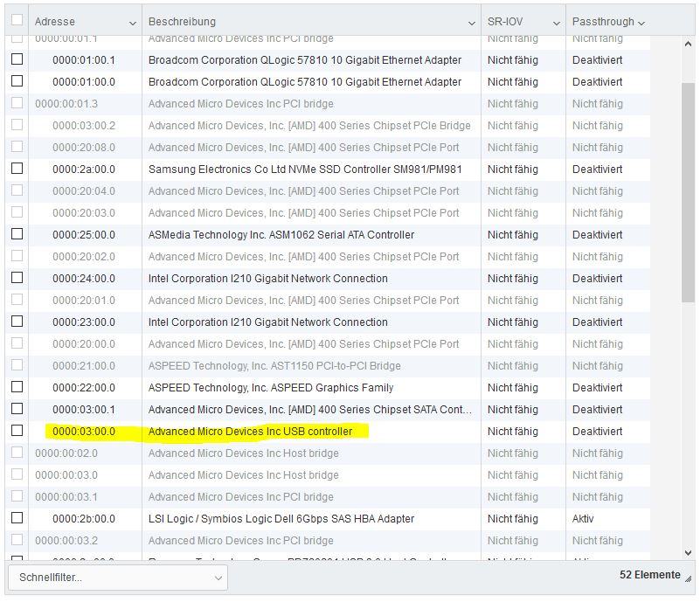Click the highlighted 'Advanced Micro Devices Inc USB controller' text
The width and height of the screenshot is (700, 602).
(x=251, y=432)
